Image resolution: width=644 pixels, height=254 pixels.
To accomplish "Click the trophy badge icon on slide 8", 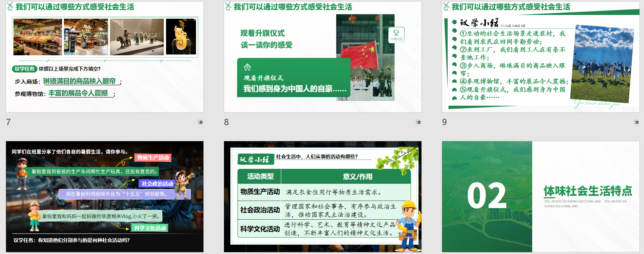I will point(396,34).
